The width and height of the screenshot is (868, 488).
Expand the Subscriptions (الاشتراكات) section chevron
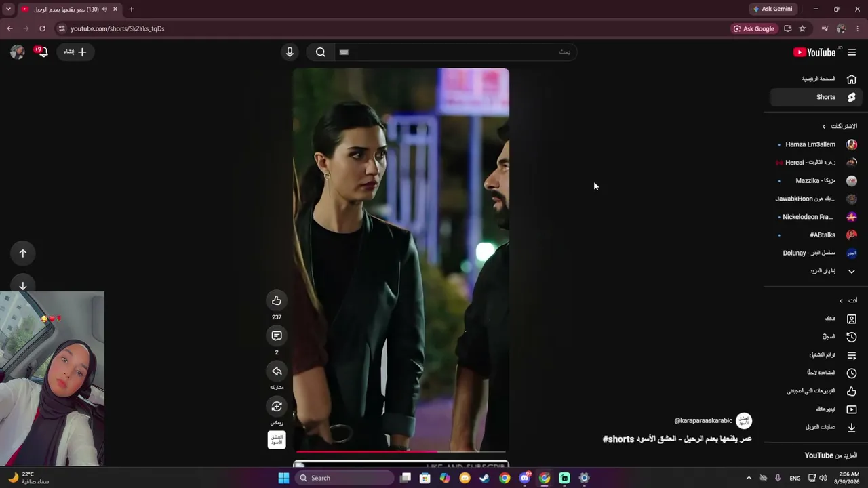click(824, 127)
